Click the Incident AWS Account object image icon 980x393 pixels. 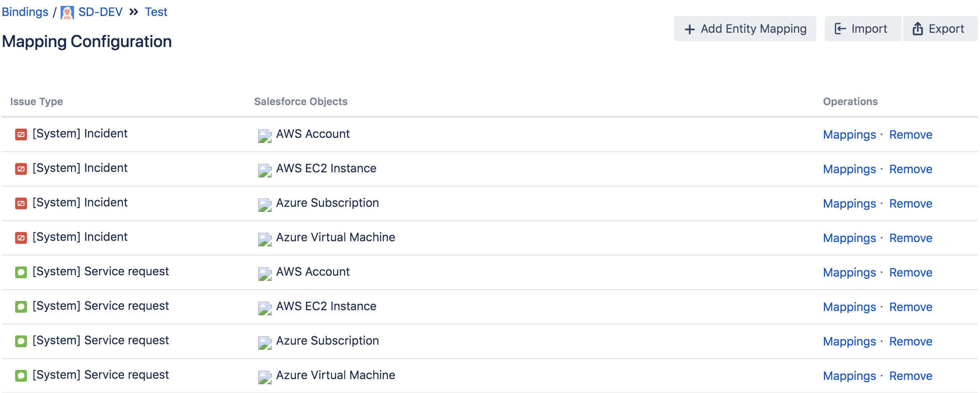265,136
